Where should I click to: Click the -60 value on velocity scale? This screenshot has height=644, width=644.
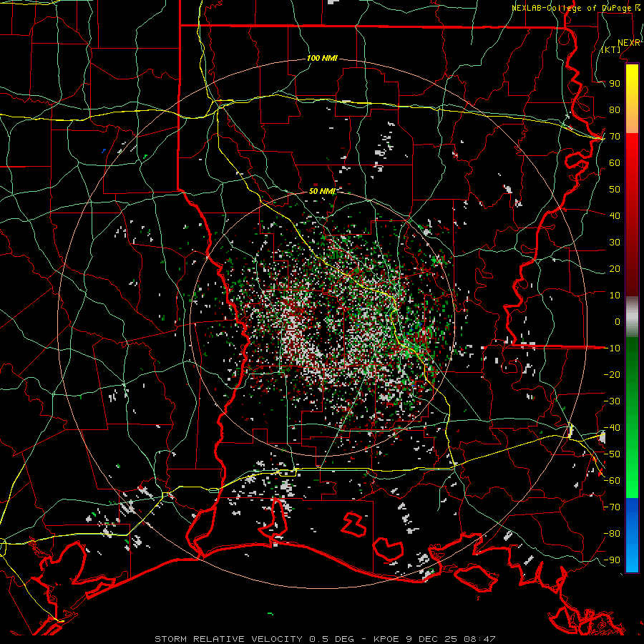pos(612,481)
